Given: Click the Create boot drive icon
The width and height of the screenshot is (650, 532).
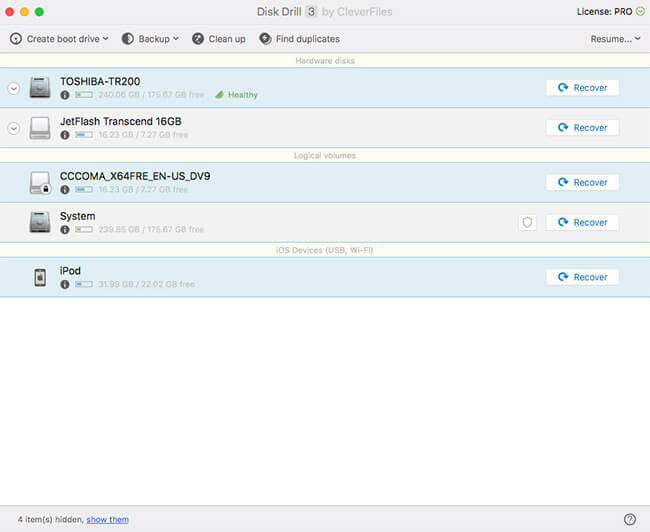Looking at the screenshot, I should coord(16,39).
